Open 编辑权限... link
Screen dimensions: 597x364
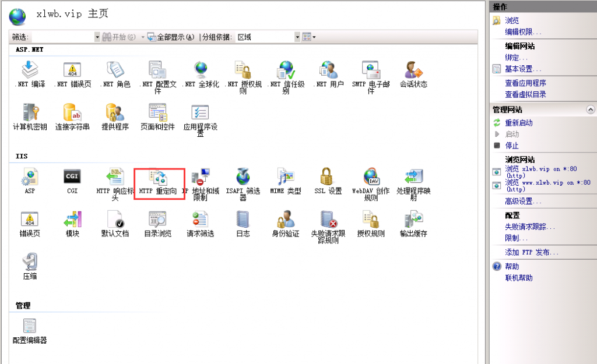coord(523,32)
